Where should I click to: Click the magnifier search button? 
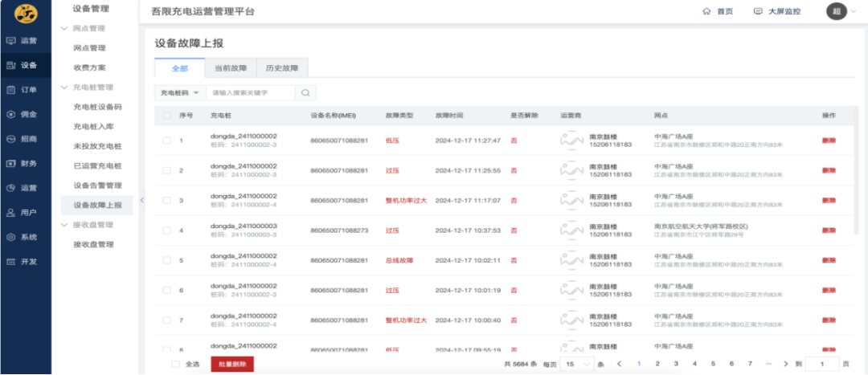[x=305, y=93]
